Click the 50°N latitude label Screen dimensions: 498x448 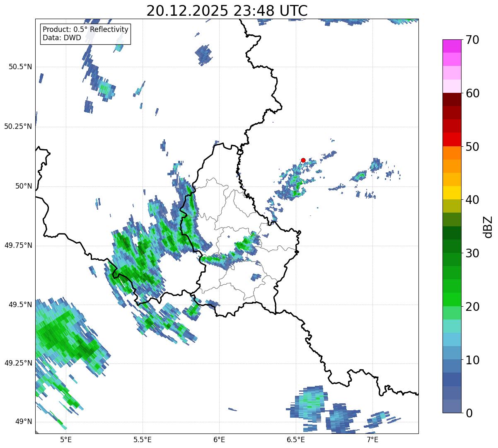click(x=24, y=186)
